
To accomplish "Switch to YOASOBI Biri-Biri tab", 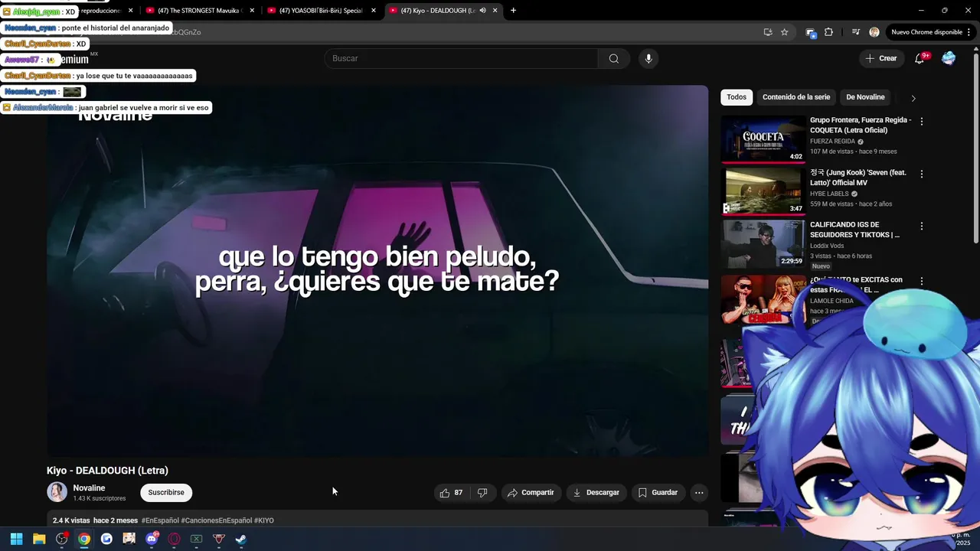I will (x=320, y=11).
